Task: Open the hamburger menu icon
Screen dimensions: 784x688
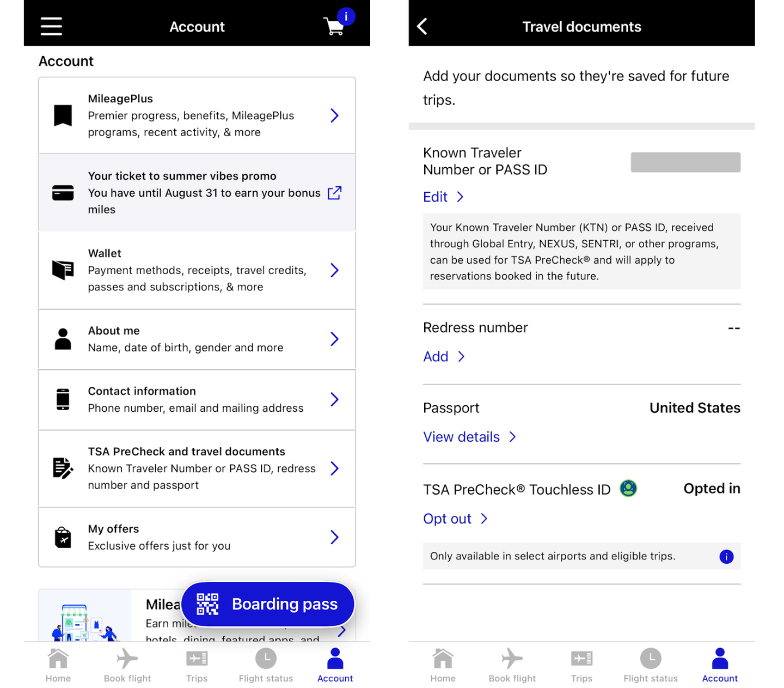Action: click(x=51, y=26)
